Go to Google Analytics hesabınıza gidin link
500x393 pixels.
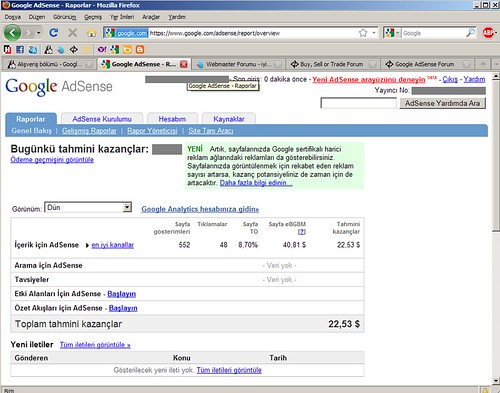coord(200,209)
